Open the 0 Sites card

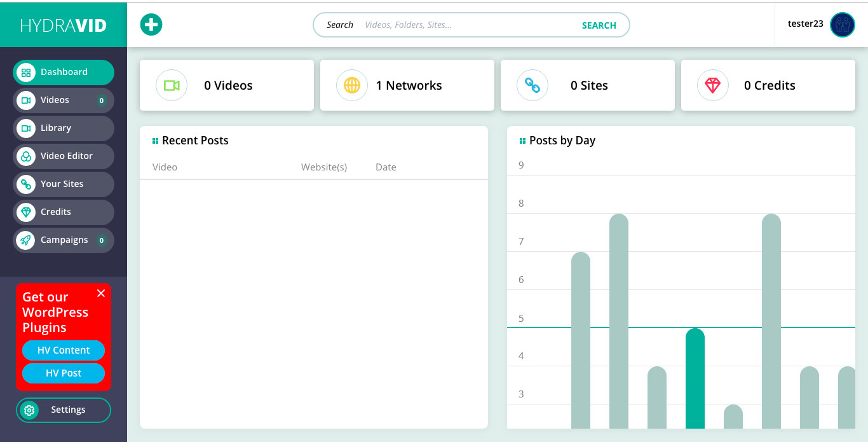coord(588,85)
